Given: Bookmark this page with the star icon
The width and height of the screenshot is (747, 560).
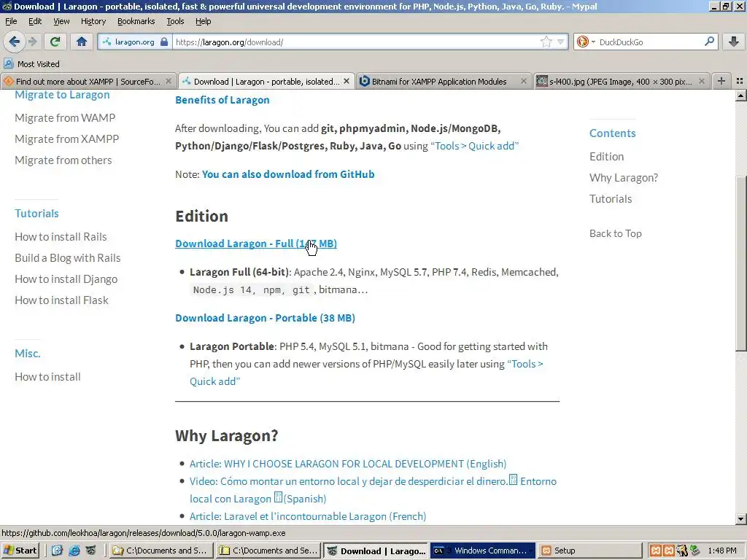Looking at the screenshot, I should (x=546, y=42).
